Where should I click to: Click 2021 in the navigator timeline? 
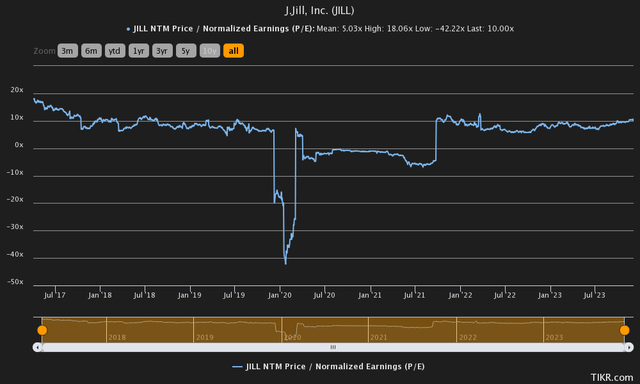[x=379, y=337]
